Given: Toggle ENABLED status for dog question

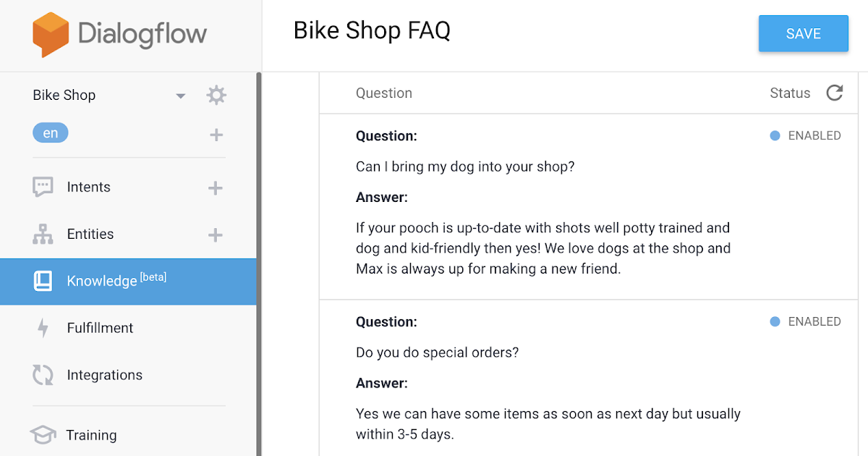Looking at the screenshot, I should tap(805, 135).
